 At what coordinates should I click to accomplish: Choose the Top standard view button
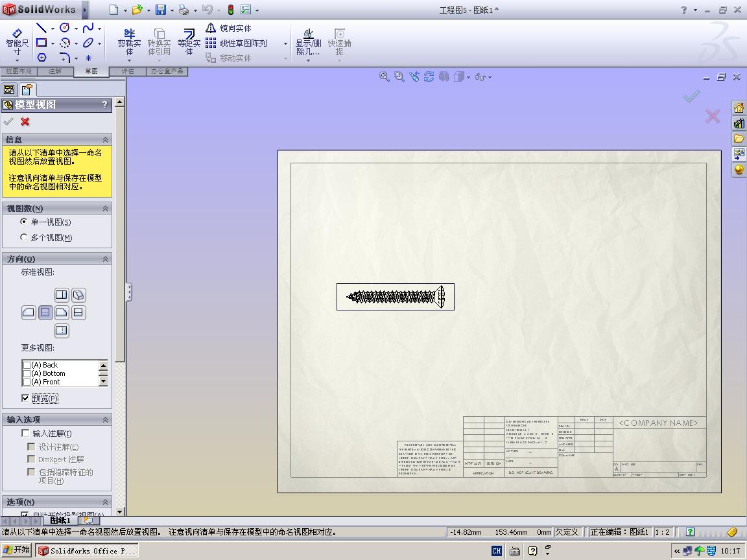[x=62, y=295]
